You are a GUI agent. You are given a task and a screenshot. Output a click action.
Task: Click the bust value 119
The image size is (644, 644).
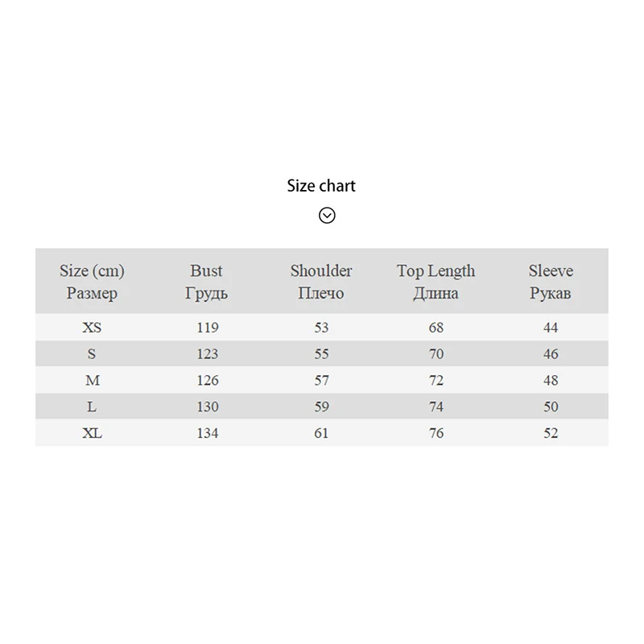click(x=207, y=328)
